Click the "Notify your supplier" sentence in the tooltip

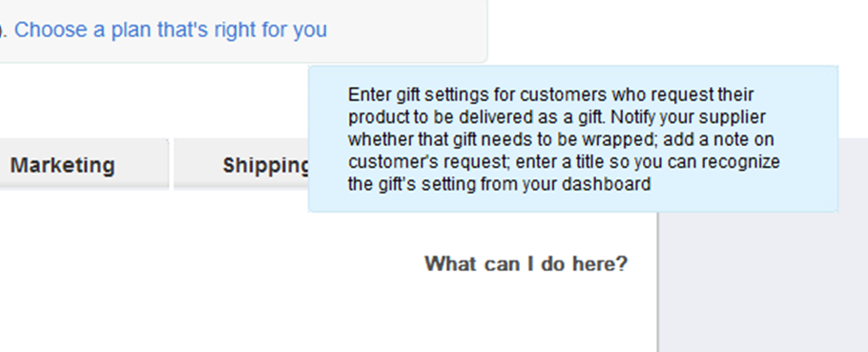[689, 117]
